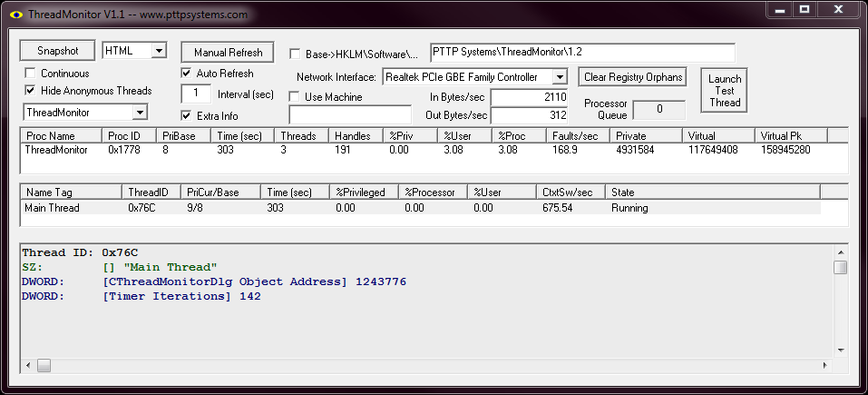Click the ThreadMonitor eye icon in title bar
The image size is (868, 395).
13,15
